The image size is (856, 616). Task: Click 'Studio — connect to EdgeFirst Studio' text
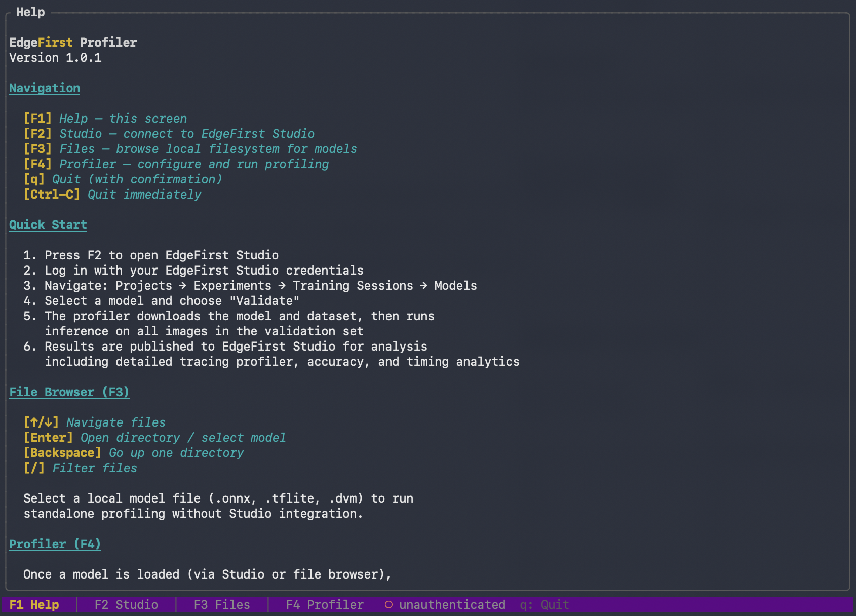point(187,134)
